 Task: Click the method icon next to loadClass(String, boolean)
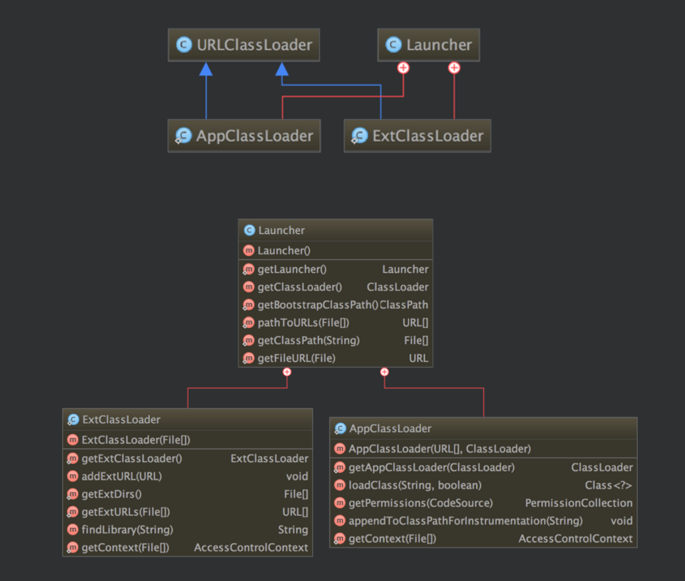tap(340, 485)
